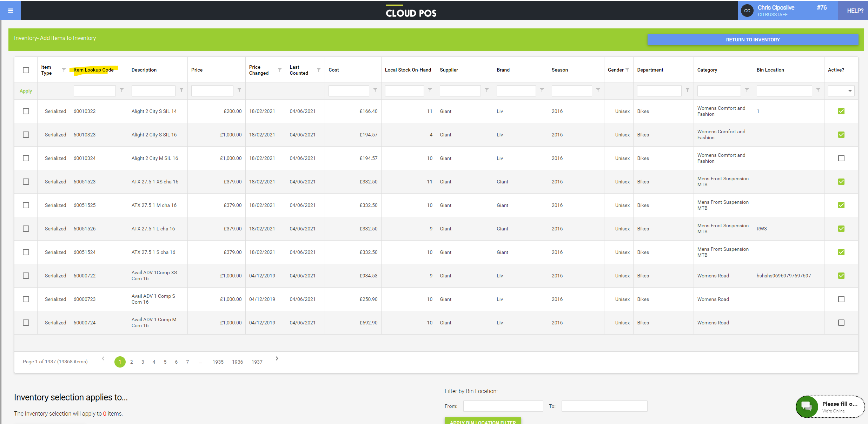Click Return to Inventory button
This screenshot has height=424, width=868.
coord(753,40)
